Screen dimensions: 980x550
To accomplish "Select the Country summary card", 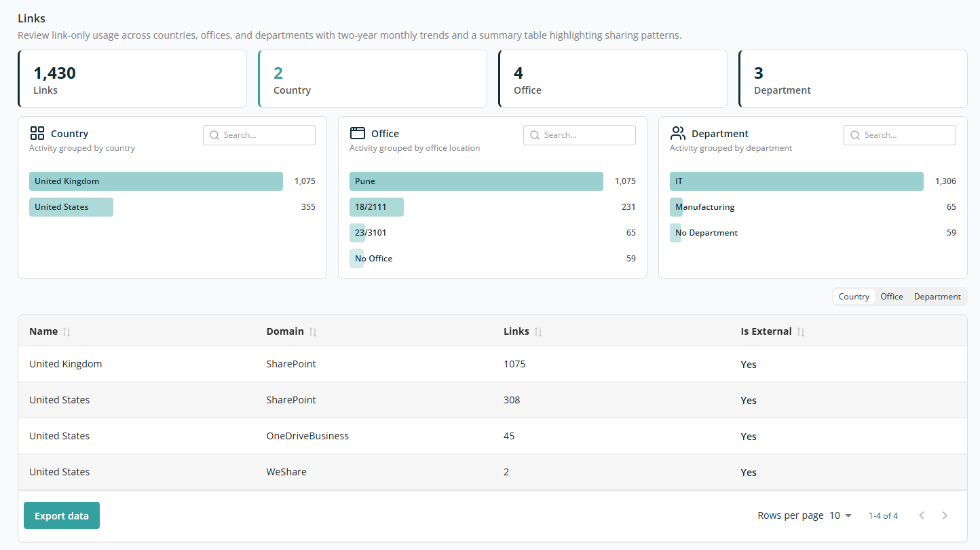I will (x=373, y=79).
